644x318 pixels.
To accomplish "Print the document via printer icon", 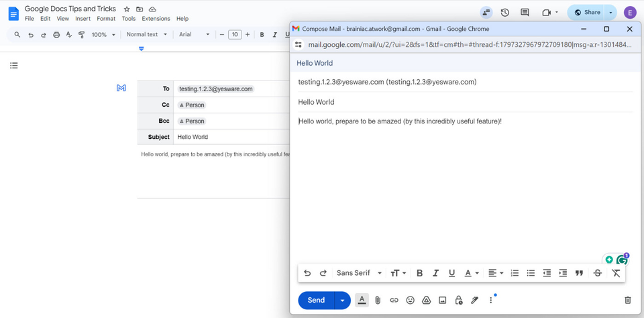I will [56, 34].
